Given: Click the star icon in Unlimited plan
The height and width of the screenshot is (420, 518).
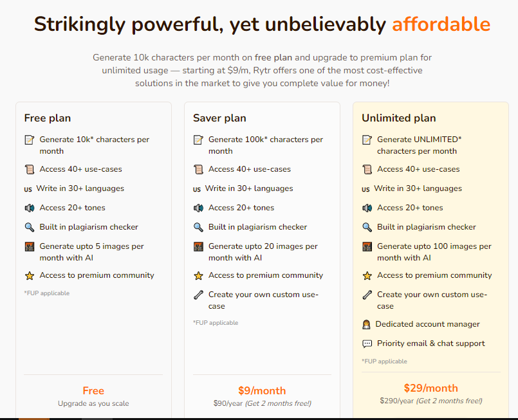Looking at the screenshot, I should (367, 275).
